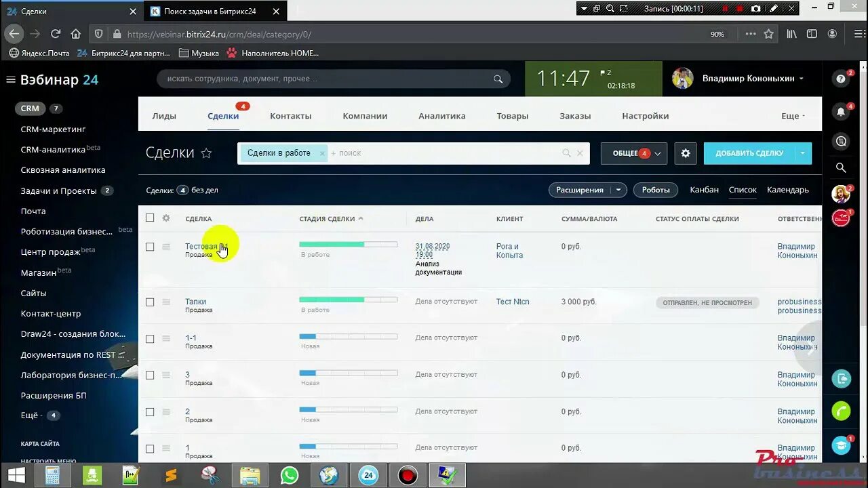This screenshot has height=488, width=868.
Task: Check the deal 1 checkbox
Action: (150, 449)
